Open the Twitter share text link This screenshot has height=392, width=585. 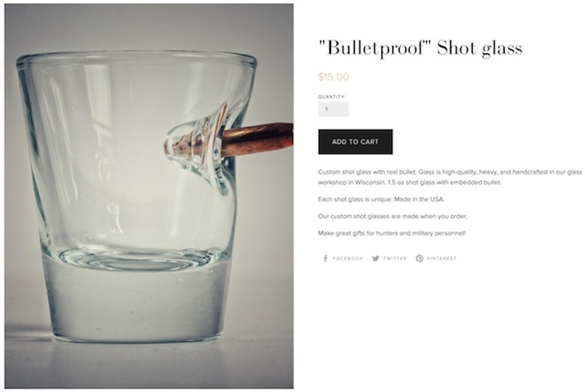click(395, 259)
